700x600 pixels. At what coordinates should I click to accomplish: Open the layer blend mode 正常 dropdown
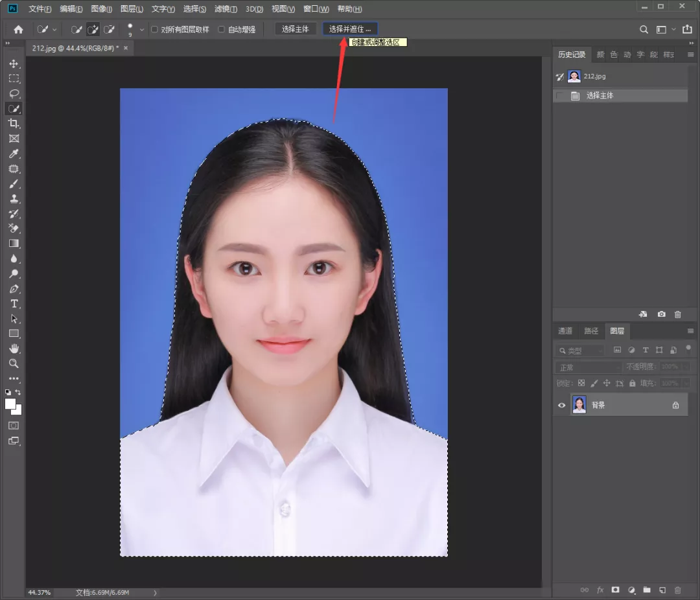[587, 367]
